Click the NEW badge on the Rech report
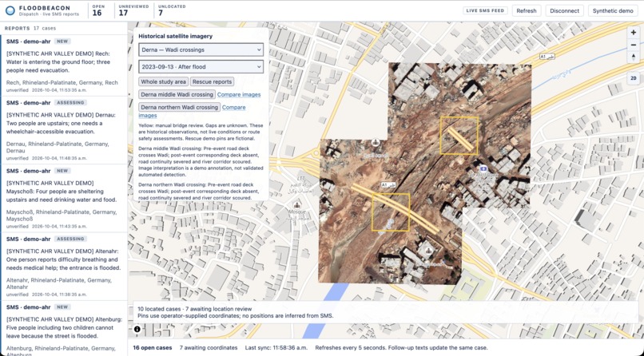 [x=62, y=42]
